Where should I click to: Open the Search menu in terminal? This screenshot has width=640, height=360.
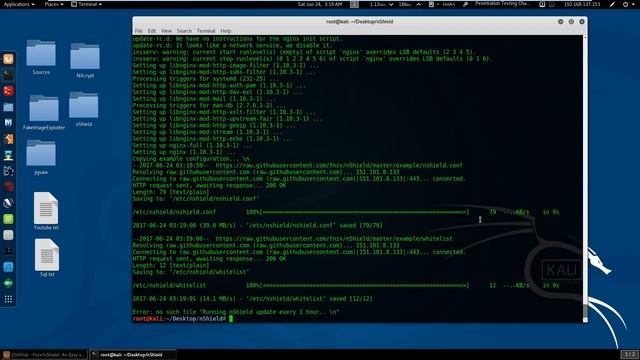click(184, 31)
